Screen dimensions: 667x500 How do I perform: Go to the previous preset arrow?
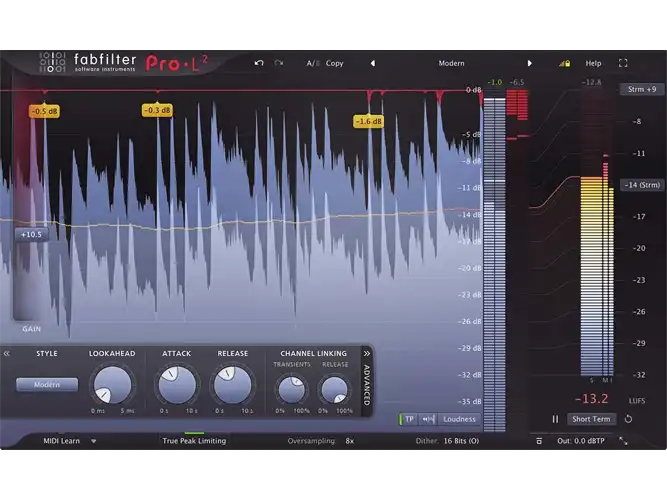pos(373,63)
